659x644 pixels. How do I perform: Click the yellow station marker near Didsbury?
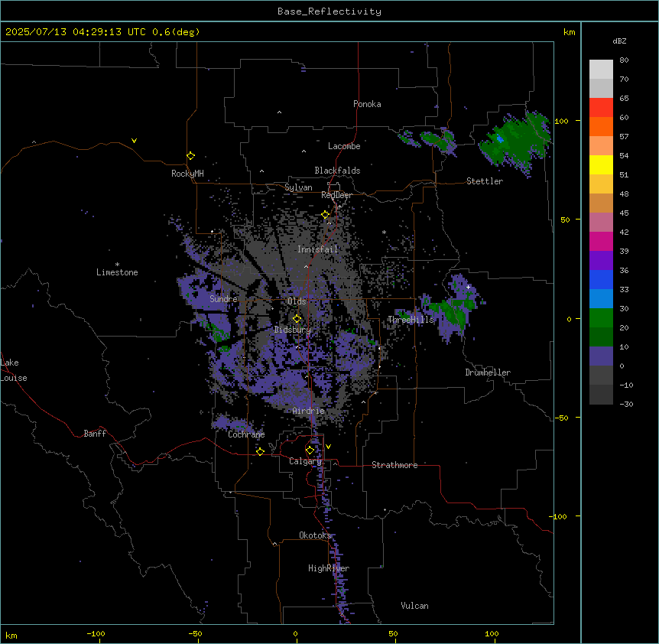(x=297, y=319)
